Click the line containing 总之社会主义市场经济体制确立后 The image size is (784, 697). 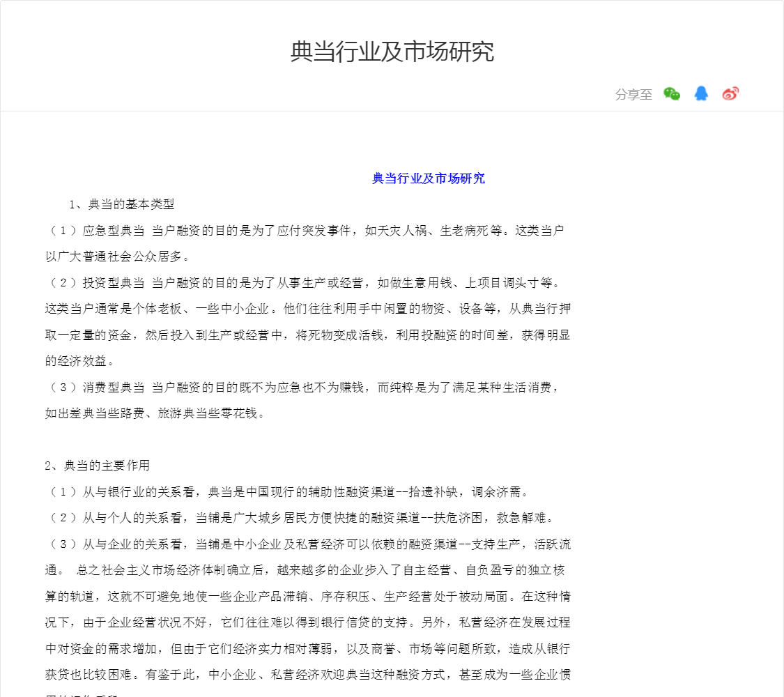[x=305, y=571]
